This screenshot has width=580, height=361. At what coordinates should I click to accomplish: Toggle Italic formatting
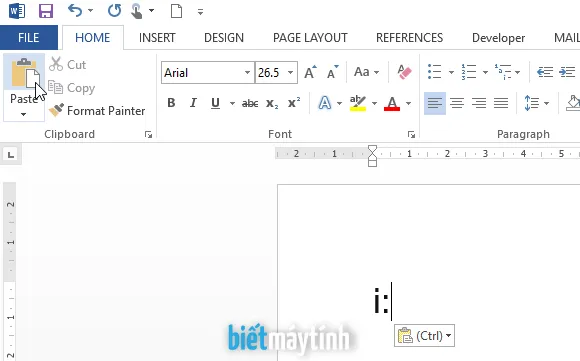coord(193,103)
